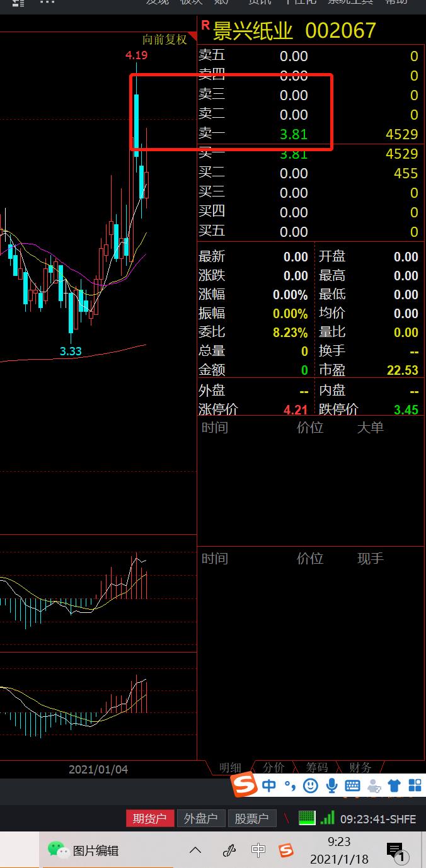
Task: Click the 金额 label
Action: (x=212, y=370)
